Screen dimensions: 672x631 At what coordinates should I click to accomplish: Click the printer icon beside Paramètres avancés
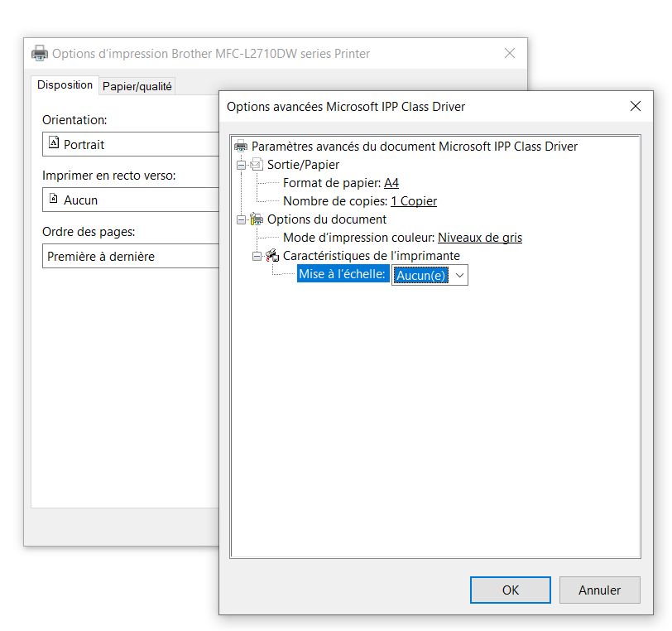241,147
